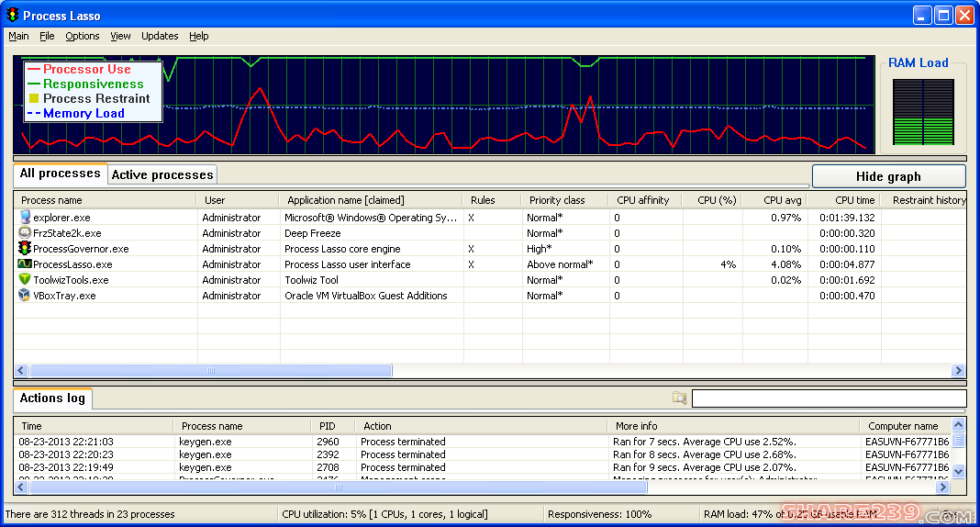
Task: Click 'Ran for 9 secs' log info
Action: point(705,467)
